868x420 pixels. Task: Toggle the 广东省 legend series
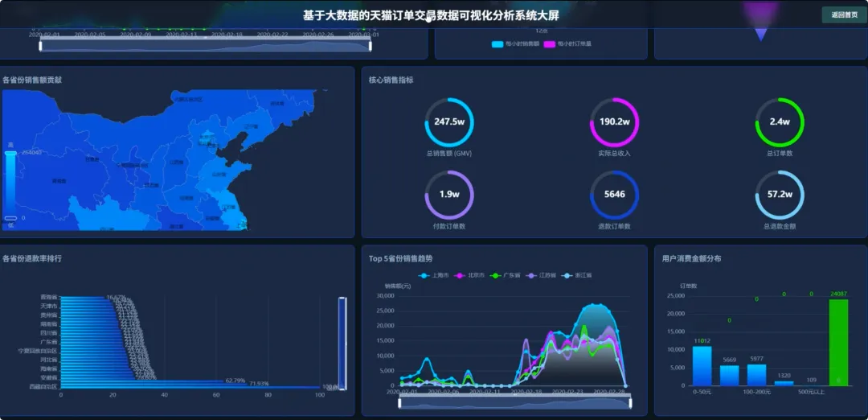coord(506,275)
